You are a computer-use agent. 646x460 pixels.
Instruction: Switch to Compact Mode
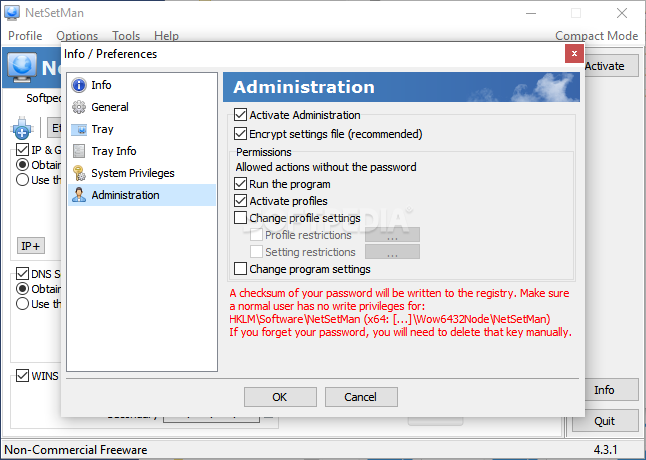tap(597, 36)
